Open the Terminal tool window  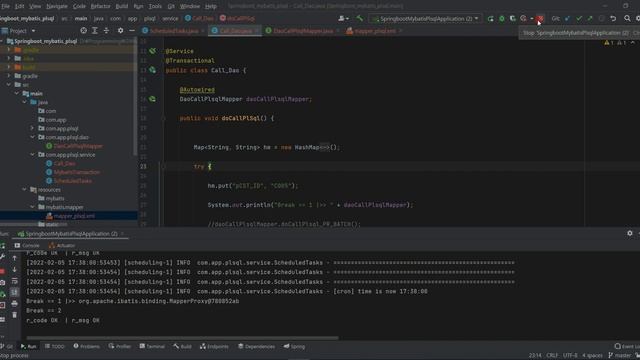point(152,347)
